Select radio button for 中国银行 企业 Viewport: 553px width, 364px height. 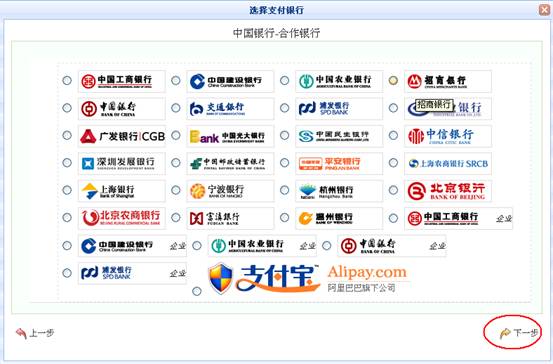pyautogui.click(x=327, y=245)
